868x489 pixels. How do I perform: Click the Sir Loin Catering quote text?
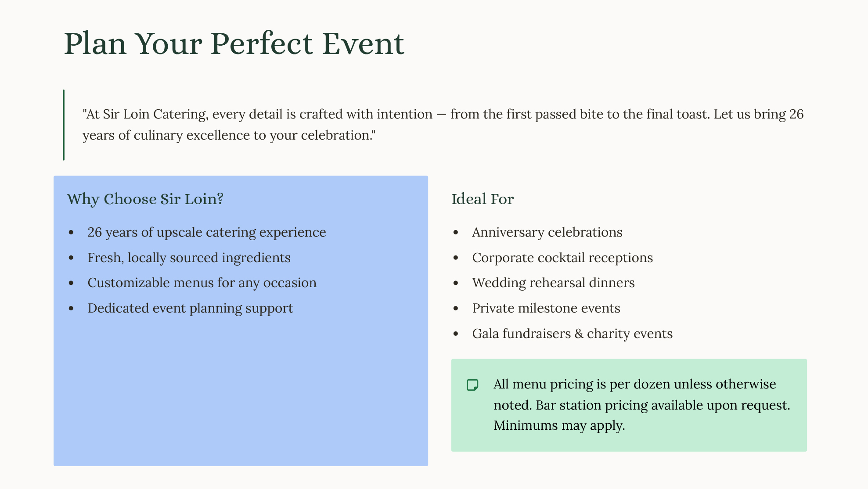tap(443, 125)
